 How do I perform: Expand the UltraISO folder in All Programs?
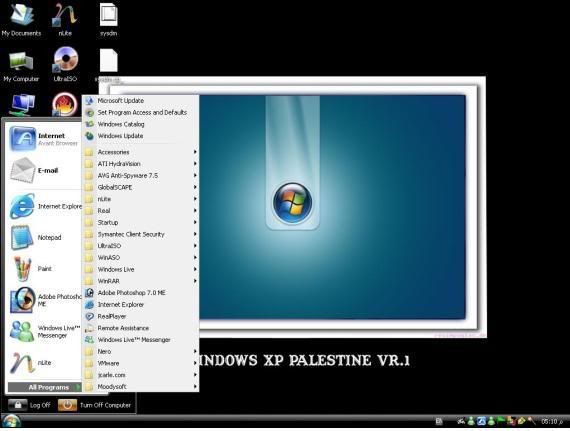point(140,246)
